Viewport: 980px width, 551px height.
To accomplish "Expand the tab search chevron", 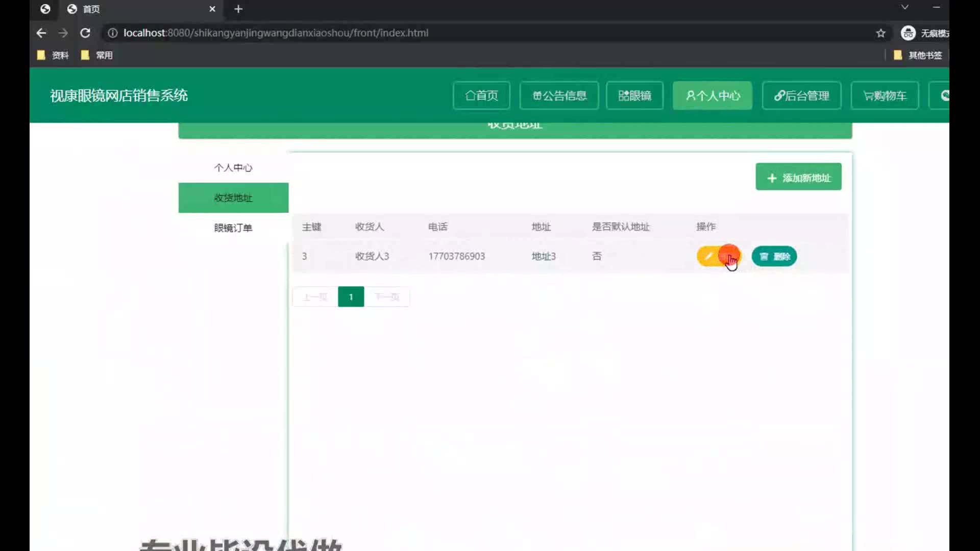I will (904, 7).
